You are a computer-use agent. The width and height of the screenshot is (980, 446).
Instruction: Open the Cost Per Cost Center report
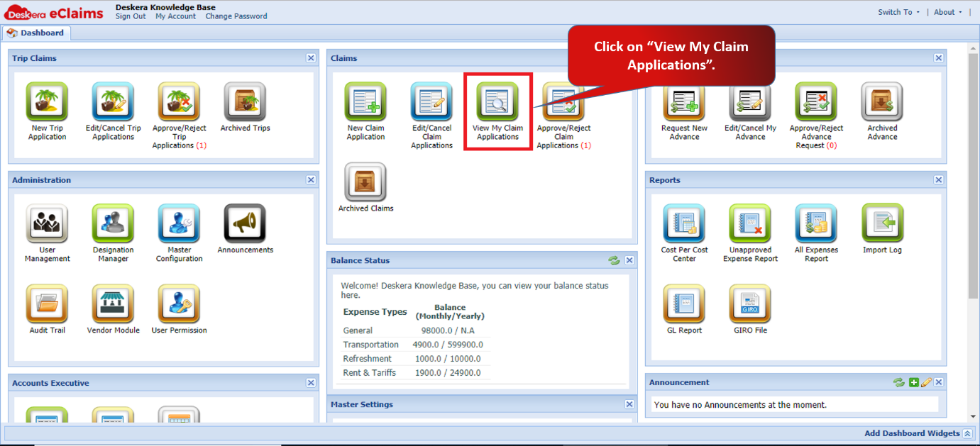pos(684,223)
